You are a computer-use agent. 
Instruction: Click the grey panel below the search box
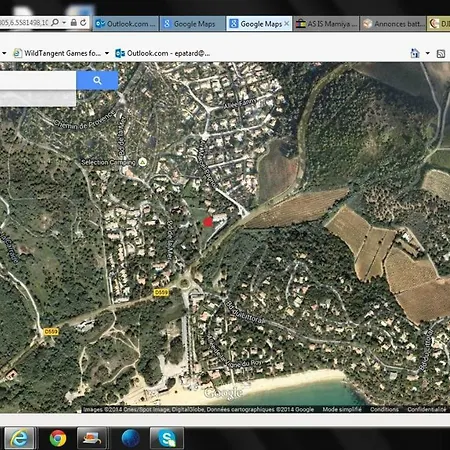pyautogui.click(x=38, y=98)
